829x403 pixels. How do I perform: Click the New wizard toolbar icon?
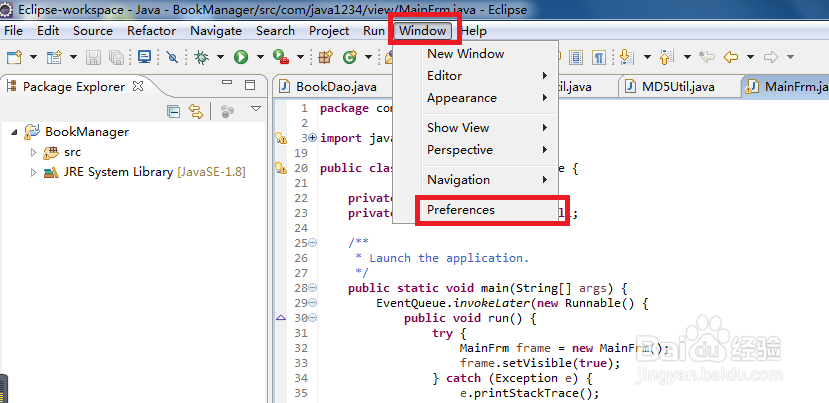[14, 57]
